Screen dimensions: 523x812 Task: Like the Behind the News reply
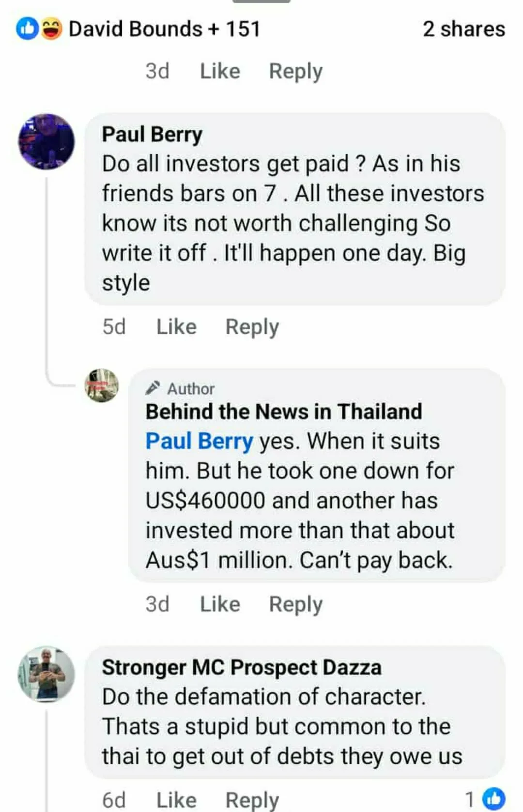(x=220, y=604)
